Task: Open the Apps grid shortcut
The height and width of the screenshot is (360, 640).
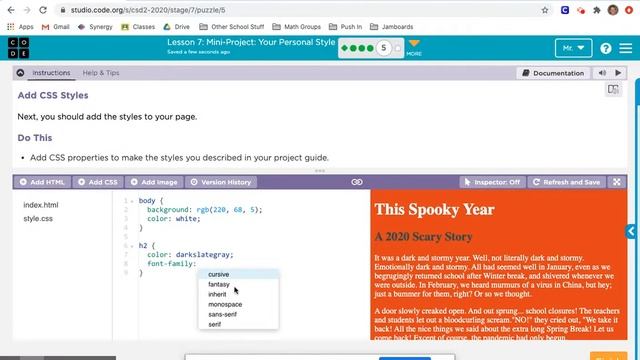Action: coord(20,27)
